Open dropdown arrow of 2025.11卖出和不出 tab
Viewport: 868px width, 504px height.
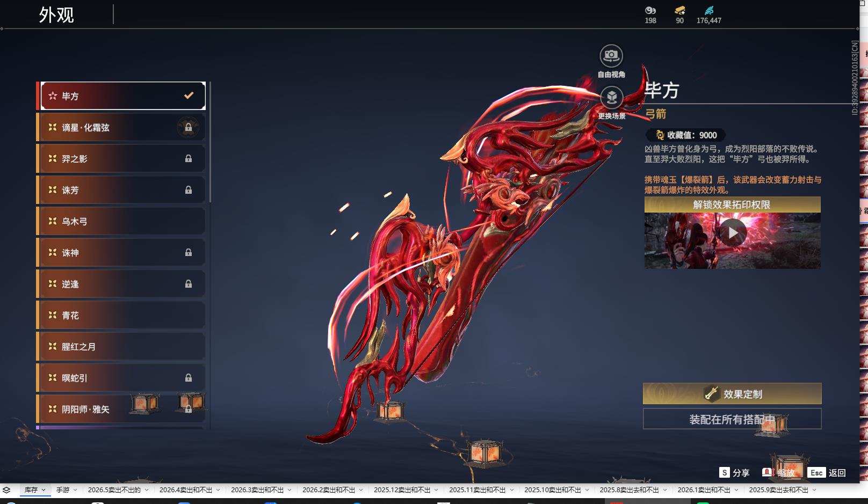coord(511,490)
